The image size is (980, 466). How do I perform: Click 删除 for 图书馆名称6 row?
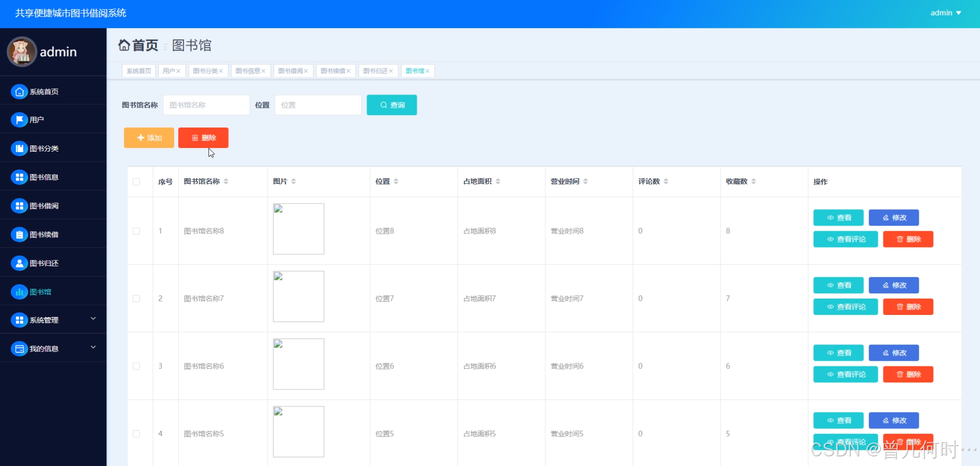point(908,375)
